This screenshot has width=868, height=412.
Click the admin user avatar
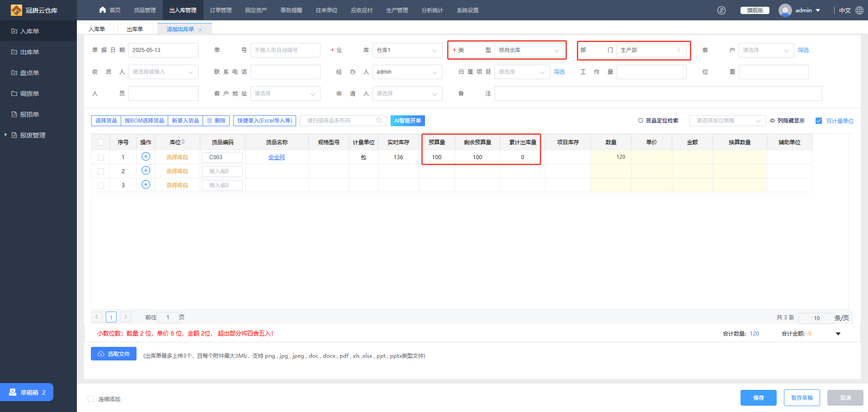pyautogui.click(x=785, y=10)
